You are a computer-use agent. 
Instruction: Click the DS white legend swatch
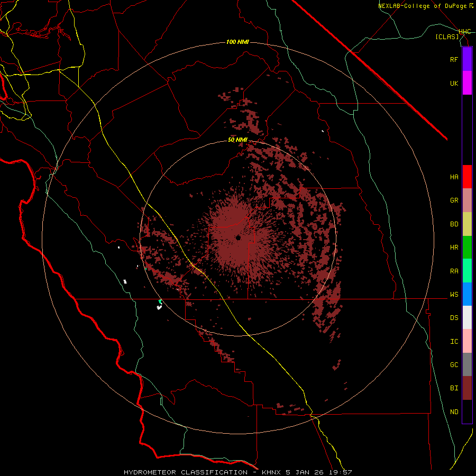point(467,317)
